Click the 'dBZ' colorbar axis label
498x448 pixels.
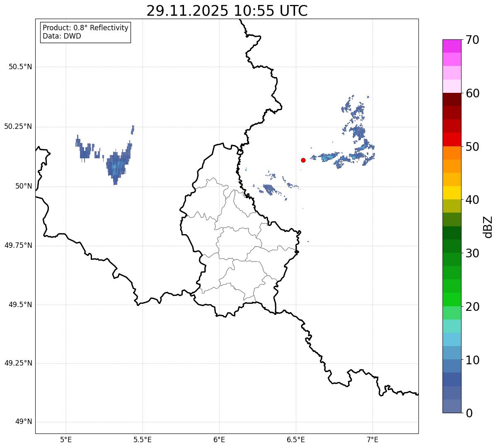tap(488, 226)
